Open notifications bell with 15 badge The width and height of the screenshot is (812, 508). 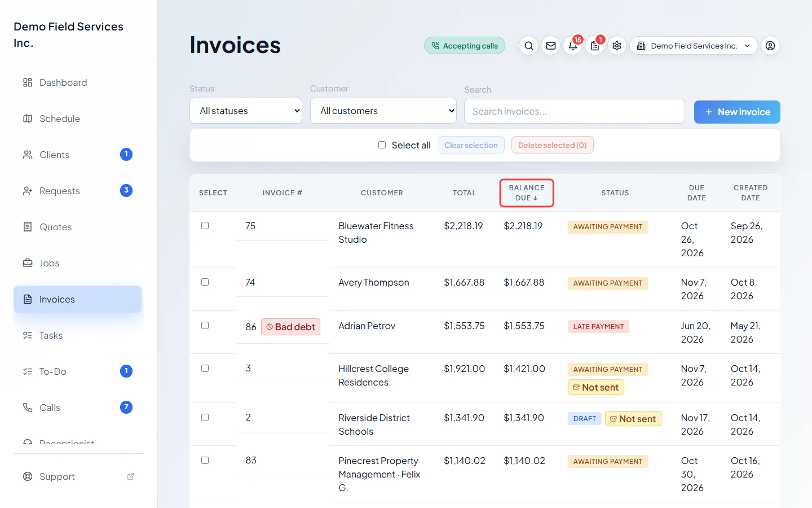coord(573,46)
